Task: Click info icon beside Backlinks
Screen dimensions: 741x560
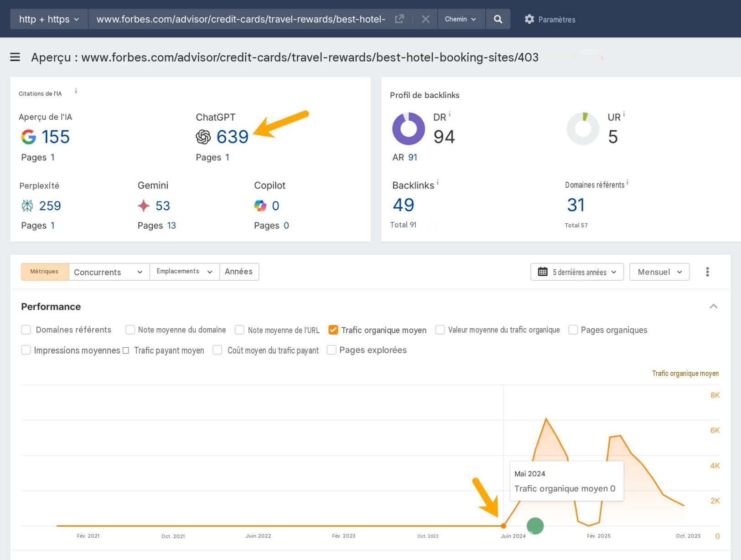Action: 438,182
